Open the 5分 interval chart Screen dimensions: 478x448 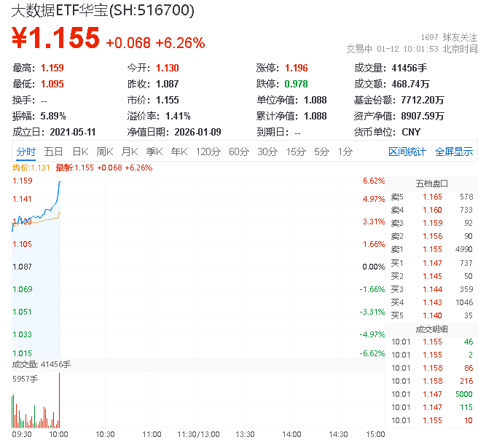321,152
